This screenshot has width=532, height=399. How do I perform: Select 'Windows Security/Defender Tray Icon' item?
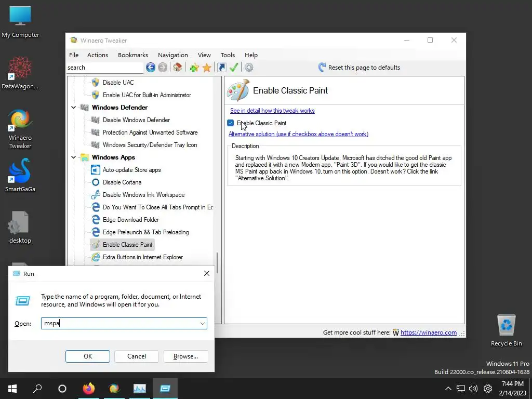pyautogui.click(x=150, y=145)
